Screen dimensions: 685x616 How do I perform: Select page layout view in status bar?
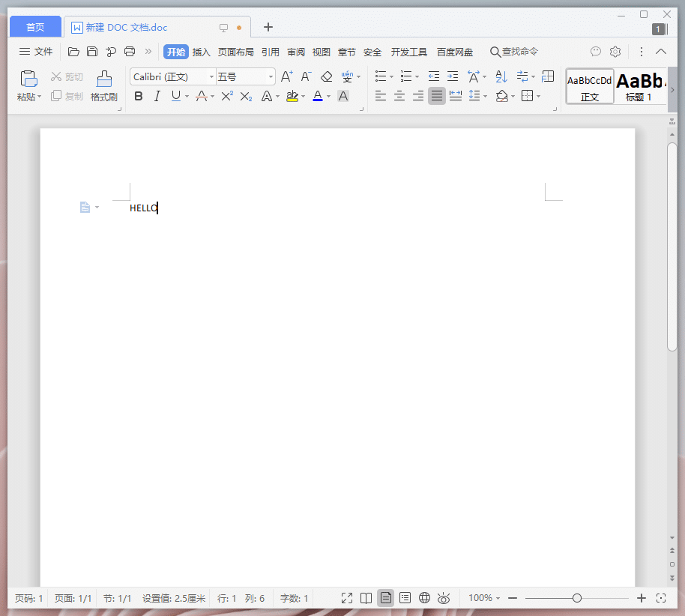(x=386, y=598)
